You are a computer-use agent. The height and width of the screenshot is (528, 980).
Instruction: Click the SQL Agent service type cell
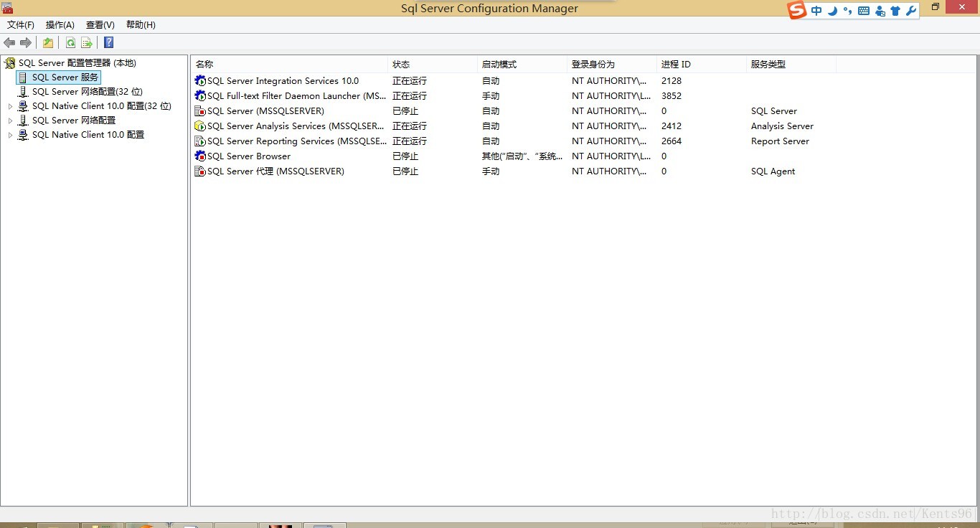773,171
